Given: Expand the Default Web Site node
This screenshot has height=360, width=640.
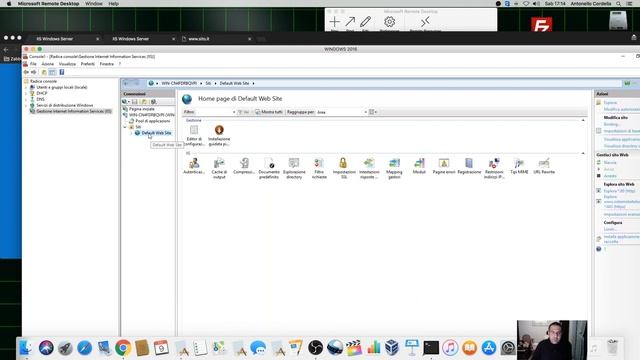Looking at the screenshot, I should [x=131, y=133].
